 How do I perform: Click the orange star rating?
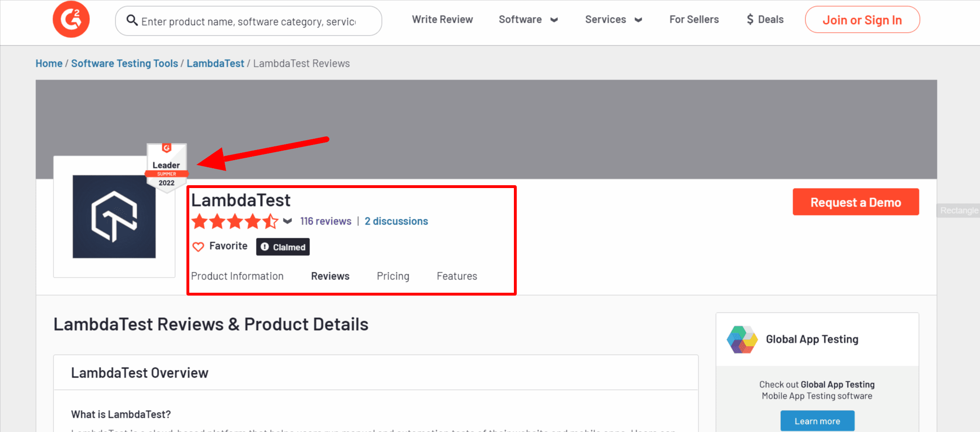(x=235, y=221)
